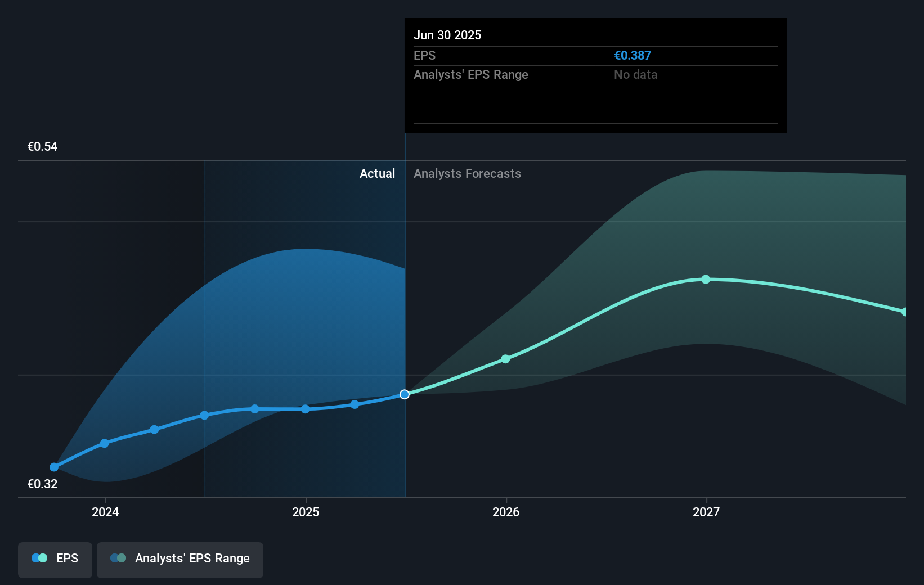Click the 2027 axis label
The image size is (924, 585).
707,512
